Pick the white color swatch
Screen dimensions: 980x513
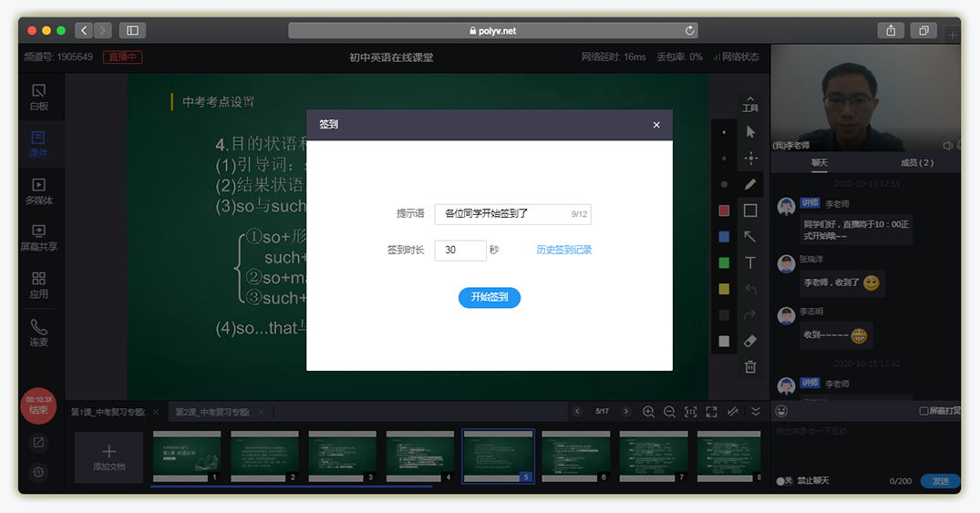(x=724, y=341)
